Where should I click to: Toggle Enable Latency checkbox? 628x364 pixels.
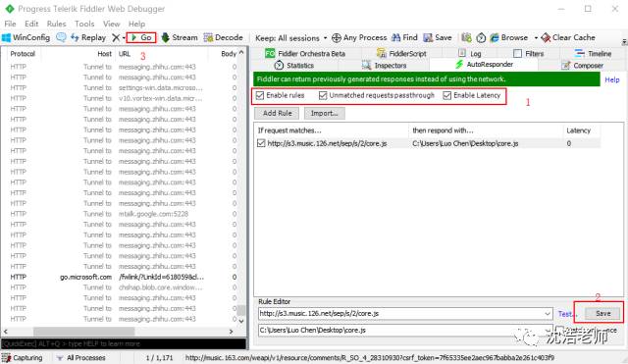point(447,95)
